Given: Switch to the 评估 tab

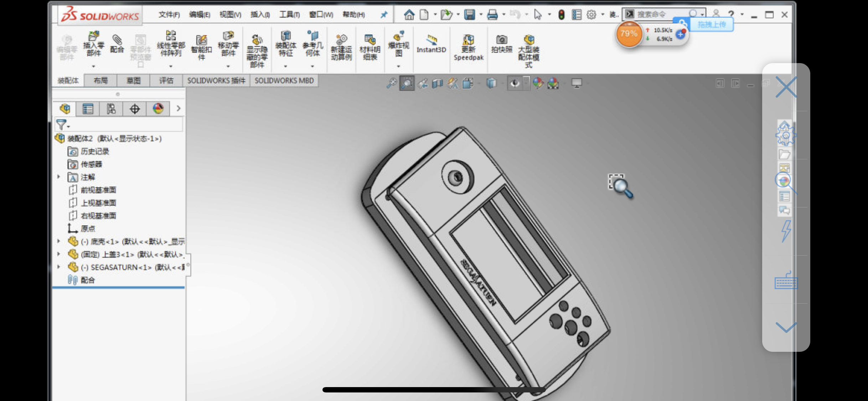Looking at the screenshot, I should tap(166, 81).
